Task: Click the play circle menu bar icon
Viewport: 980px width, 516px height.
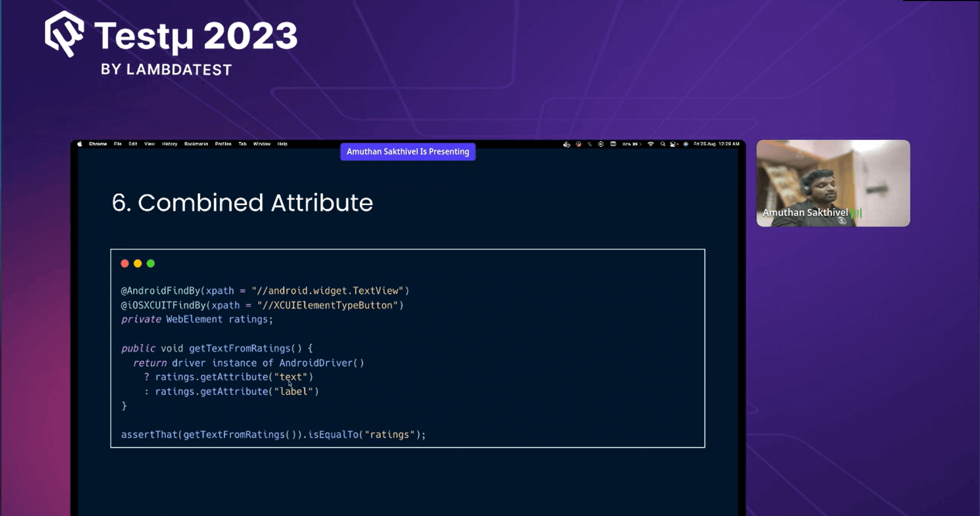Action: tap(601, 144)
